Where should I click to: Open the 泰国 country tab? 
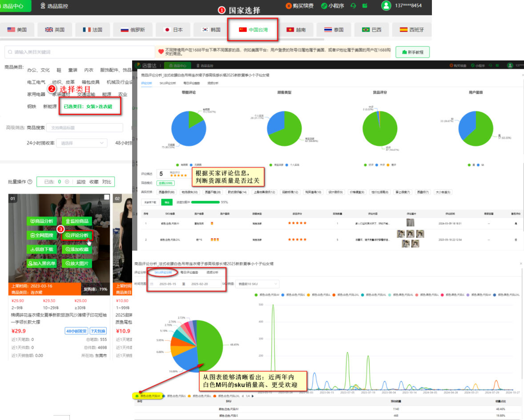tap(334, 30)
